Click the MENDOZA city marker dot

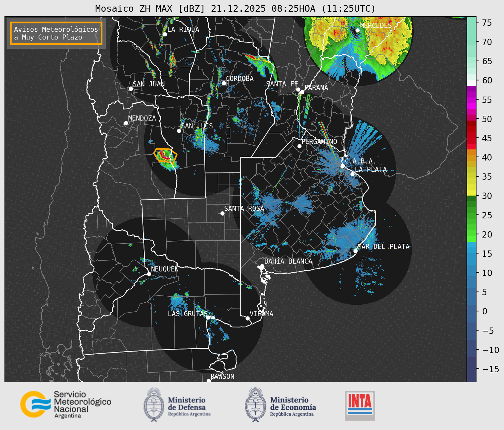[126, 123]
